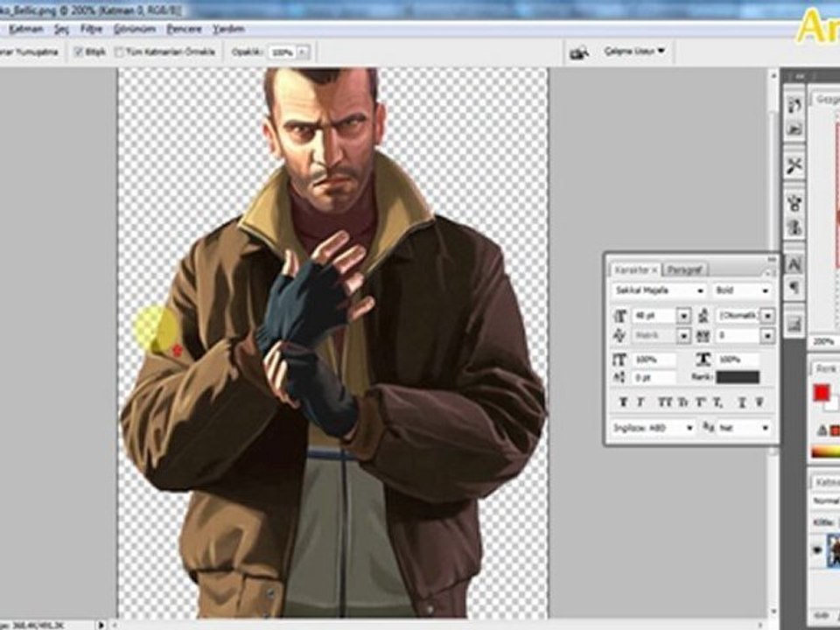Apply Strikethrough text style
Screen dimensions: 840x630
[760, 402]
